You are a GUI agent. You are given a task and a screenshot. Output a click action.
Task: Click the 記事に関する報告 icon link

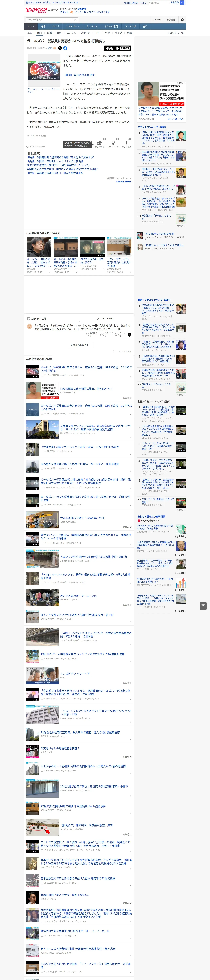(35, 147)
